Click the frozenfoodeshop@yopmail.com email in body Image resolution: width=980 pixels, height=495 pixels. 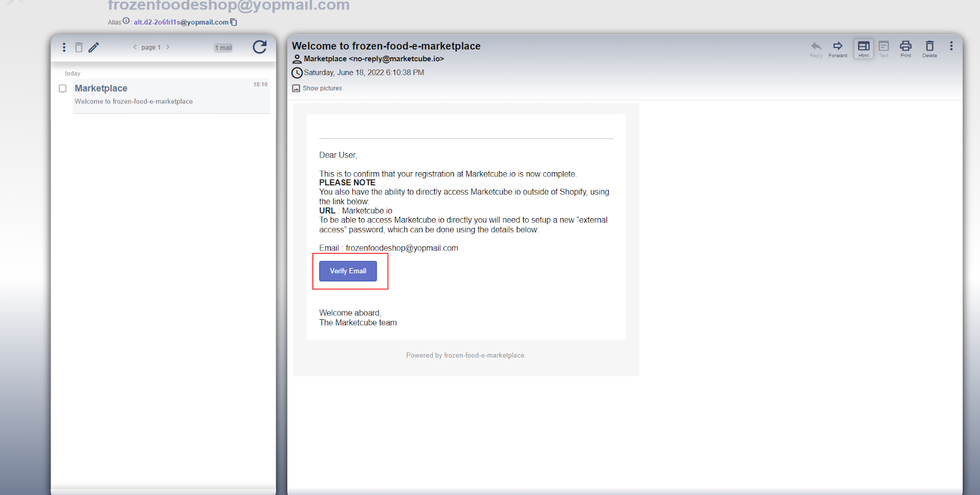coord(402,248)
